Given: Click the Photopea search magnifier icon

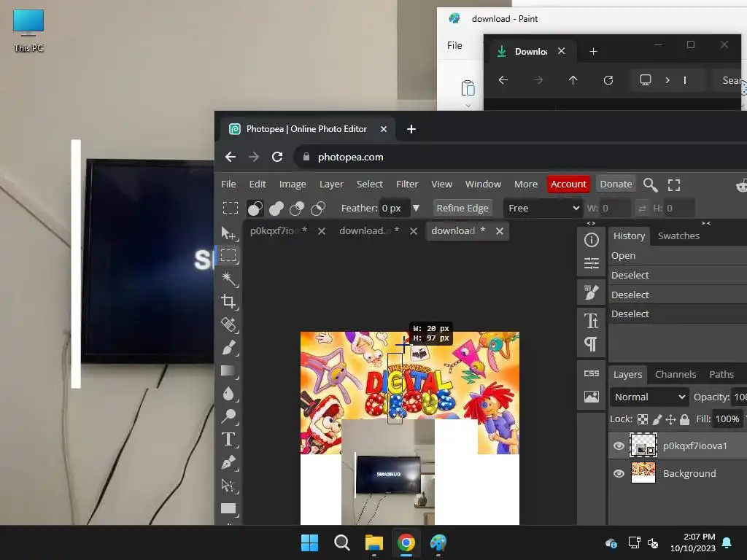Looking at the screenshot, I should click(650, 184).
